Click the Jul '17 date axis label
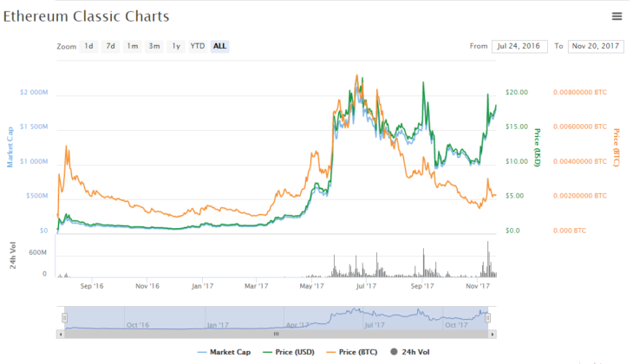633x364 pixels. (366, 286)
